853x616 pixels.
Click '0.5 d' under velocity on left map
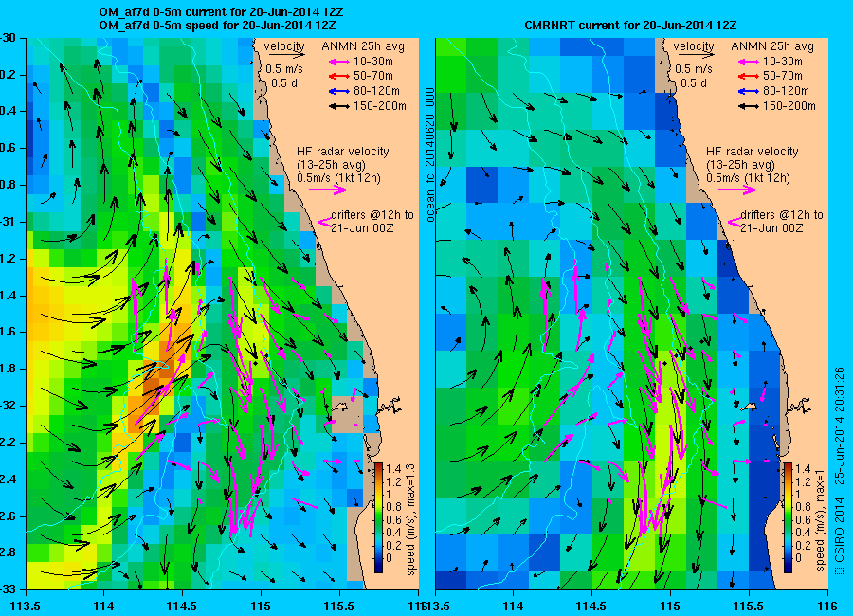coord(283,83)
